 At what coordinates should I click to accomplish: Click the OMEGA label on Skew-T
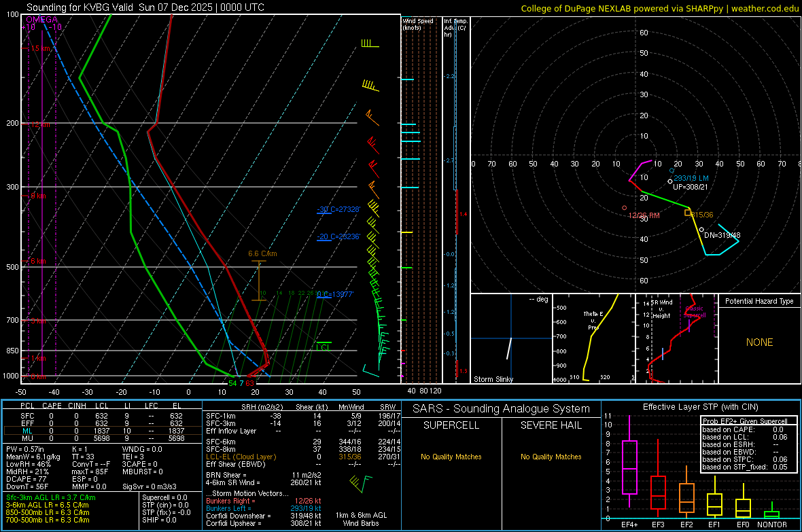click(x=42, y=20)
